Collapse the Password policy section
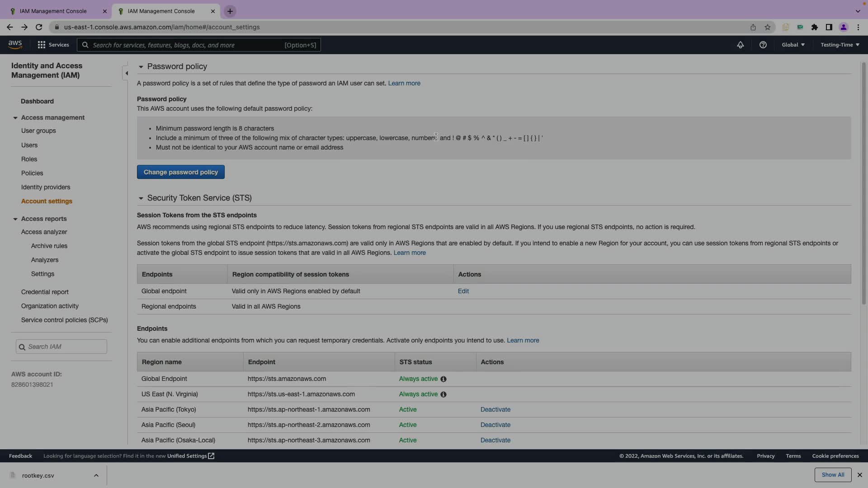Image resolution: width=868 pixels, height=488 pixels. 141,67
